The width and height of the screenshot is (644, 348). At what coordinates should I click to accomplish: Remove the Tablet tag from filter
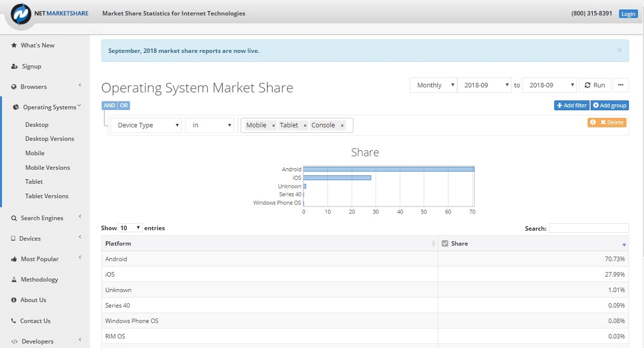pos(305,125)
